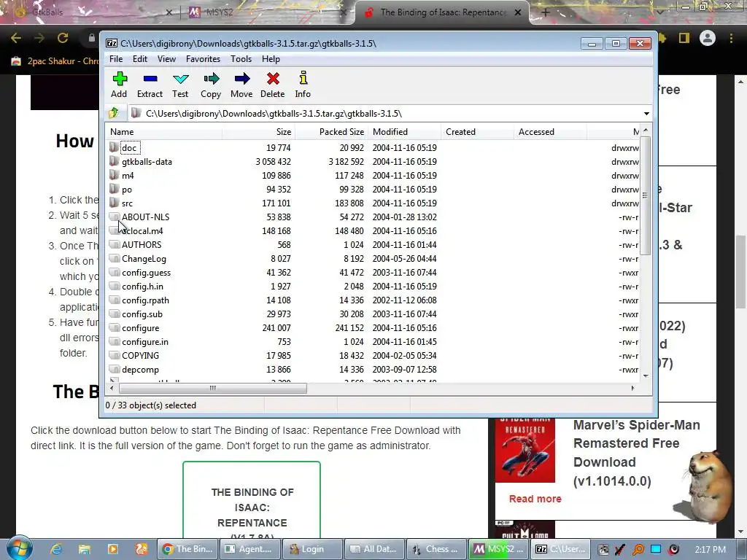747x560 pixels.
Task: Open the Edit menu
Action: pyautogui.click(x=139, y=59)
